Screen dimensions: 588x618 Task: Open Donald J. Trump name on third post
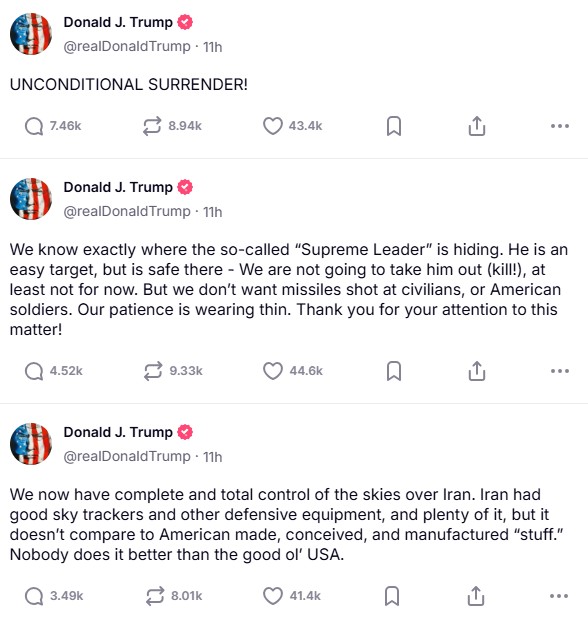click(118, 432)
